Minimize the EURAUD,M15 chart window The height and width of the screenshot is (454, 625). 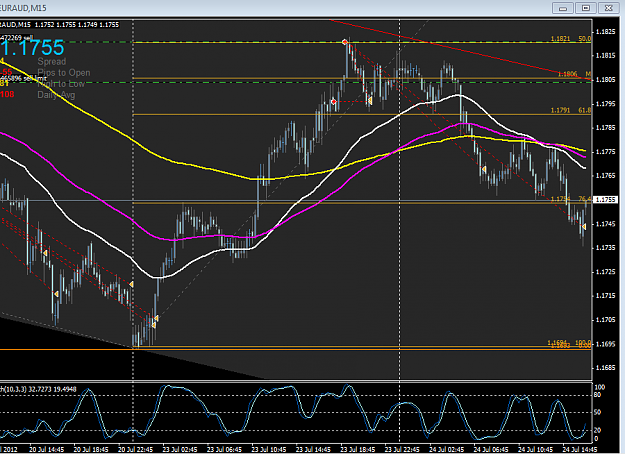click(563, 8)
